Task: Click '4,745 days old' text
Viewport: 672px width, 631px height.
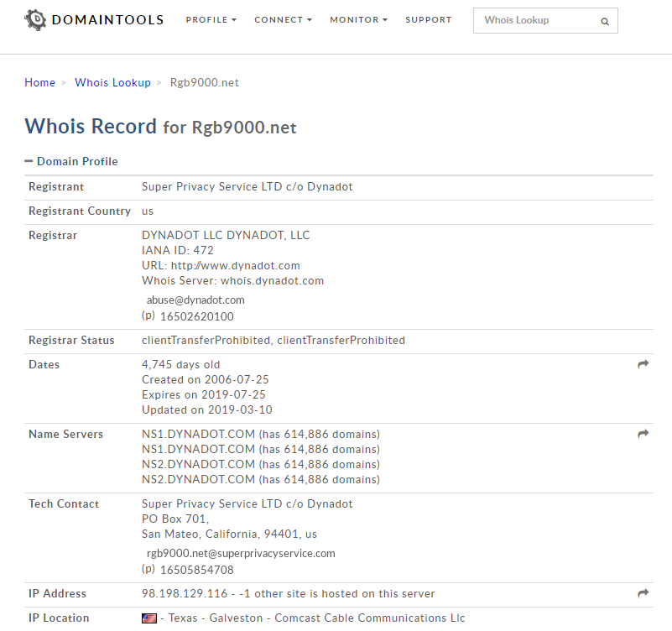Action: point(181,364)
